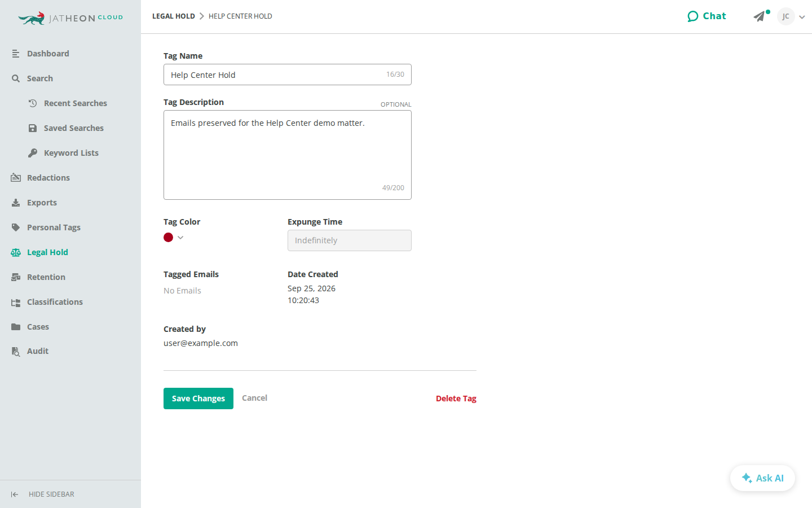Open Recent Searches submenu item
This screenshot has width=812, height=508.
point(76,103)
